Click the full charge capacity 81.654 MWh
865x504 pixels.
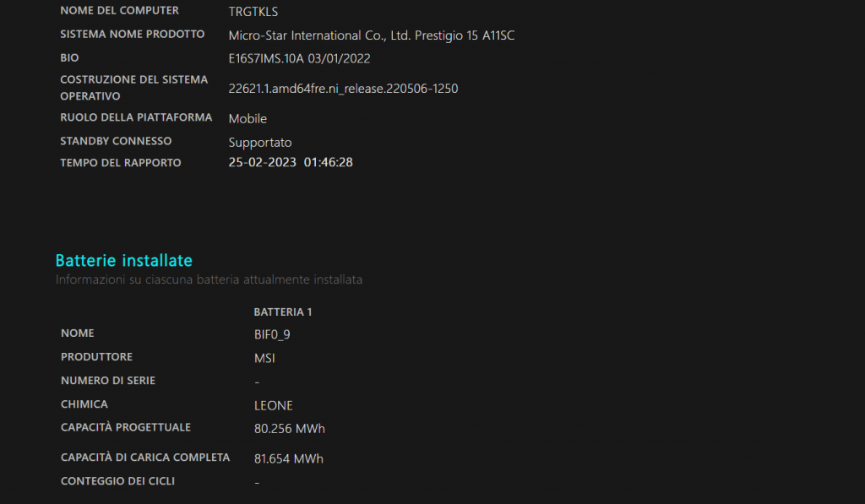(289, 459)
